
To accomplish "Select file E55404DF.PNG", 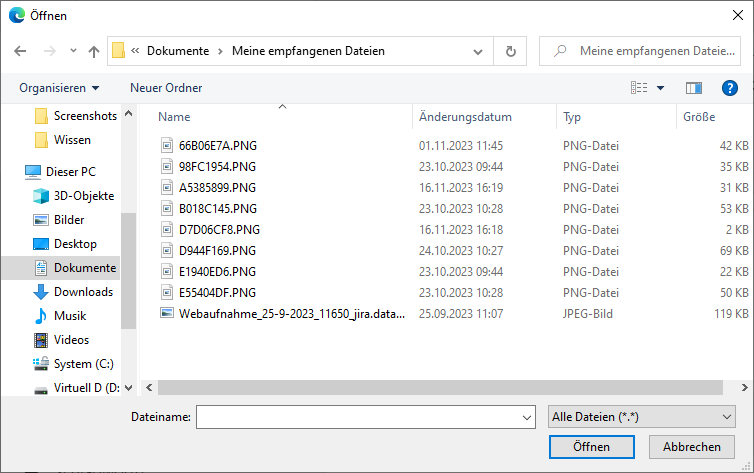I will 217,293.
